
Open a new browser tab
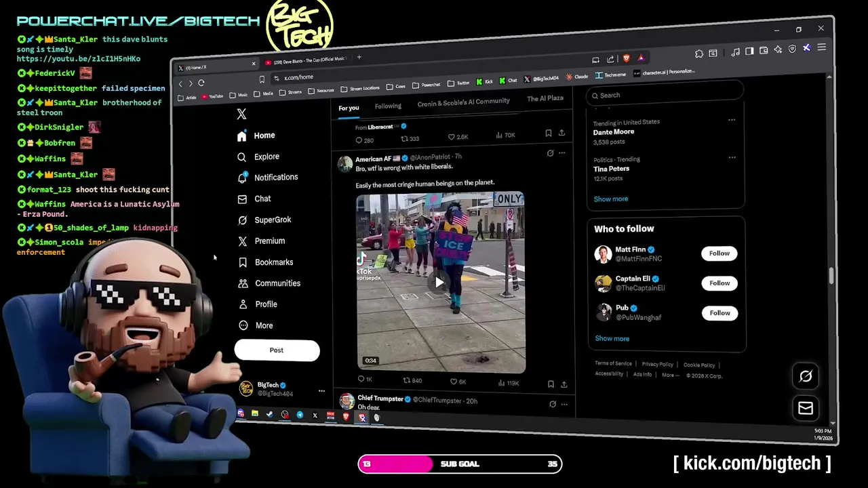[359, 58]
